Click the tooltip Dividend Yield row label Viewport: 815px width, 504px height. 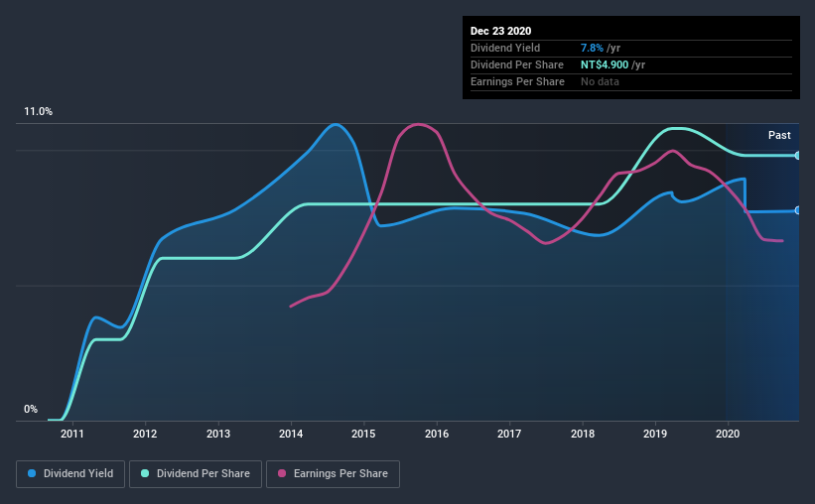click(505, 48)
